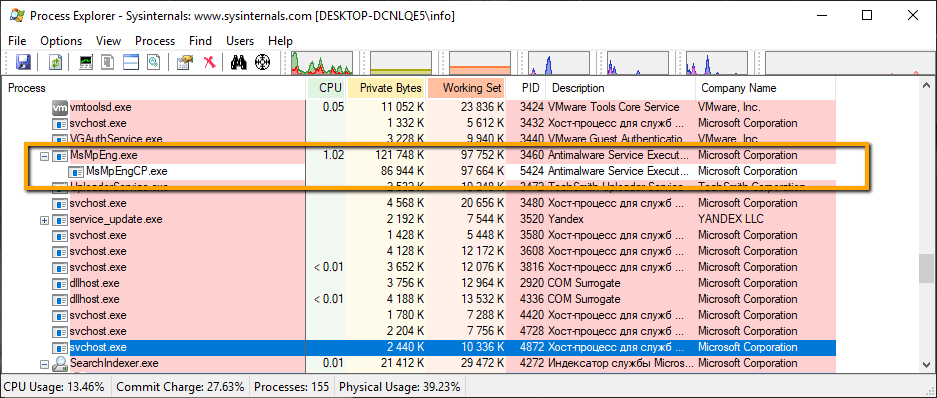Toggle the process tree view icon

[x=108, y=62]
